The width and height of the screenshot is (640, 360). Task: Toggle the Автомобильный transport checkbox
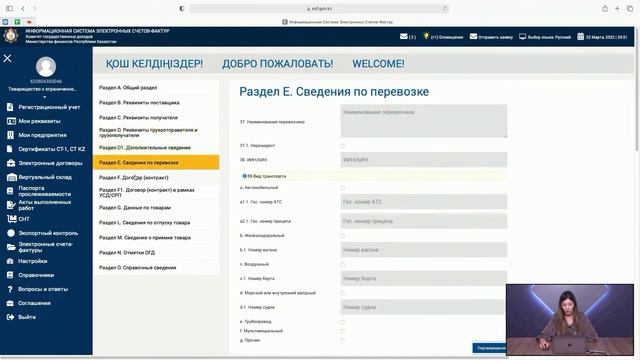(342, 188)
